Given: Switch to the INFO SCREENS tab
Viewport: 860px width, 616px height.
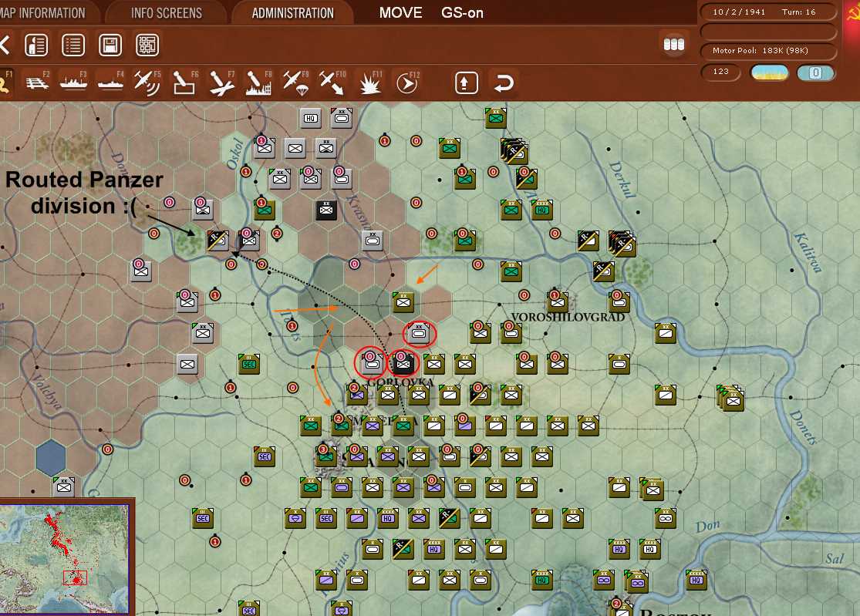Looking at the screenshot, I should (166, 12).
